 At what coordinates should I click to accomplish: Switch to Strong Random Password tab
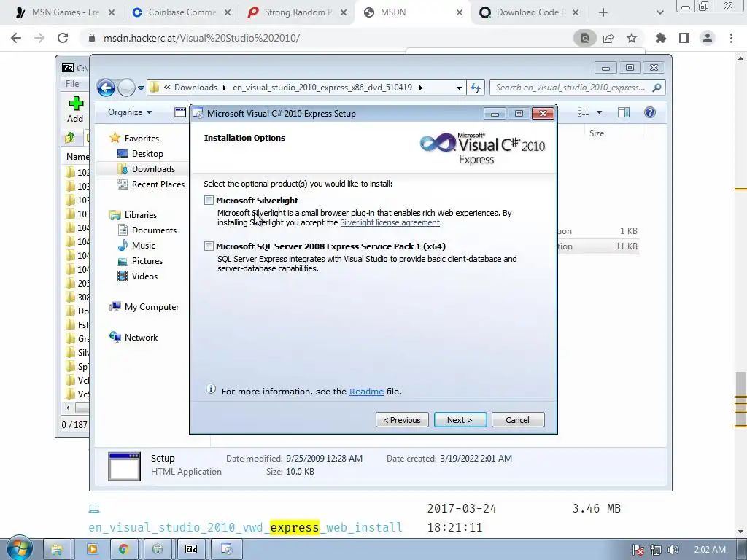[298, 12]
